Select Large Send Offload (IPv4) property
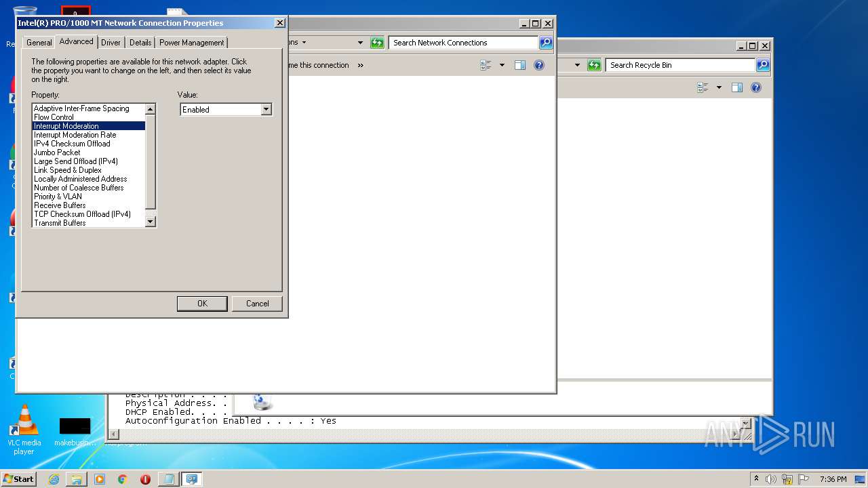868x488 pixels. [88, 161]
